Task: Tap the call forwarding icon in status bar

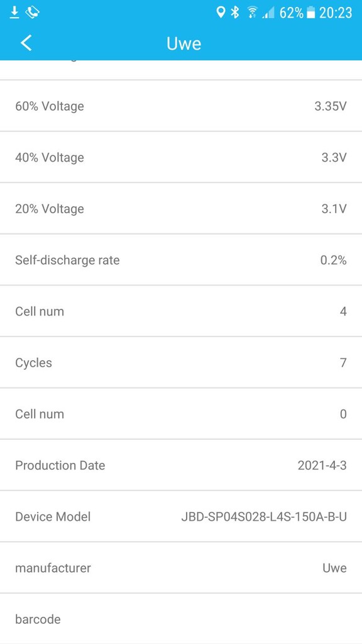Action: coord(33,13)
